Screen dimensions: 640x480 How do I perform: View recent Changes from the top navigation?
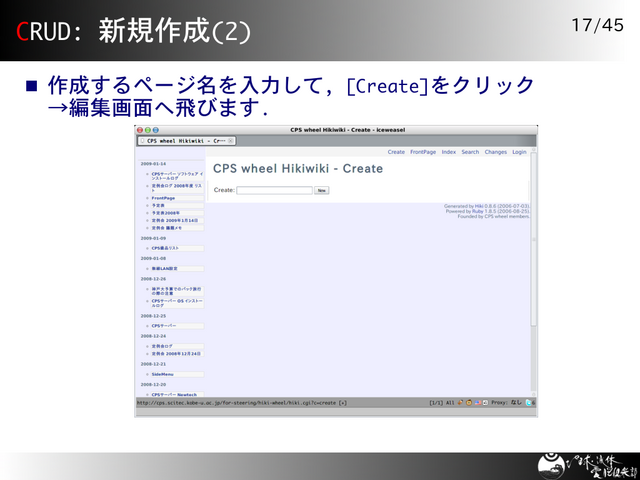click(496, 152)
